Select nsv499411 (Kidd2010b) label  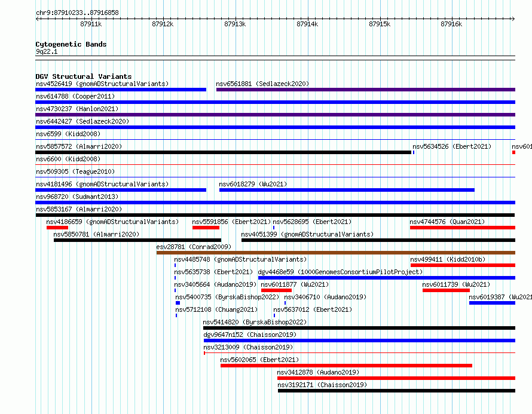(x=448, y=259)
